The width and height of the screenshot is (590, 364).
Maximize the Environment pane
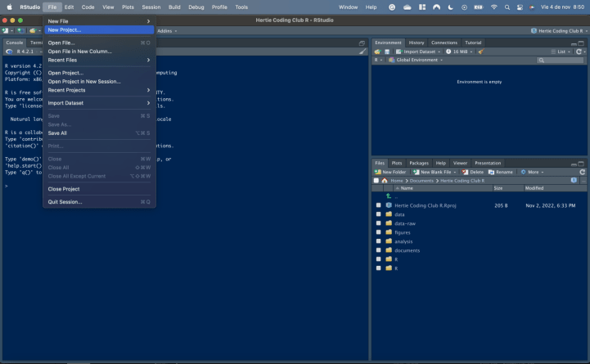[581, 43]
